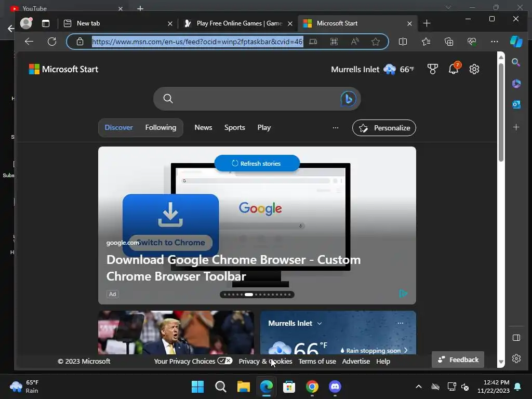Image resolution: width=532 pixels, height=399 pixels.
Task: Click the scrollbar down arrow
Action: tap(501, 362)
